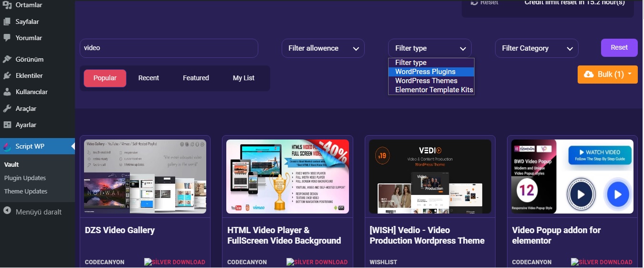Image resolution: width=644 pixels, height=268 pixels.
Task: Click the WISHLIST label on Vedio card
Action: (x=383, y=262)
